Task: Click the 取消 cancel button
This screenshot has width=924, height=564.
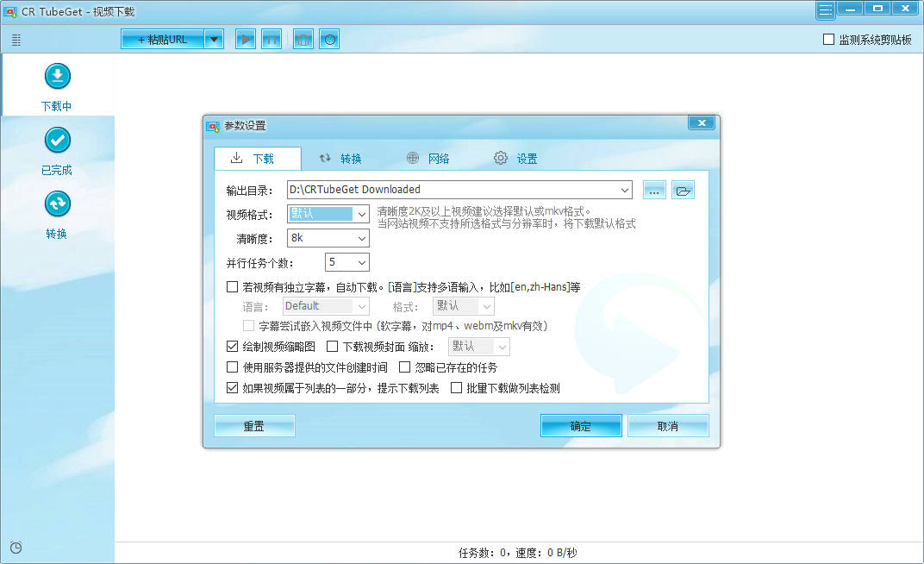Action: tap(668, 425)
